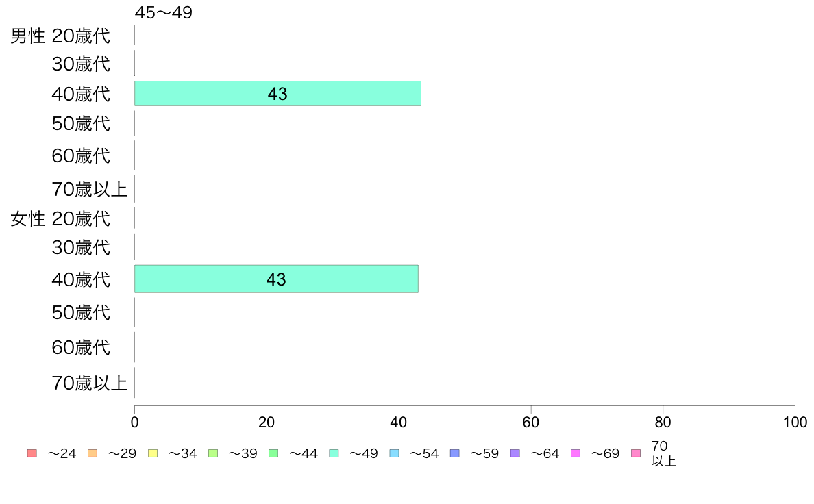Click the 70以上 pink legend swatch
The width and height of the screenshot is (814, 504).
click(636, 453)
